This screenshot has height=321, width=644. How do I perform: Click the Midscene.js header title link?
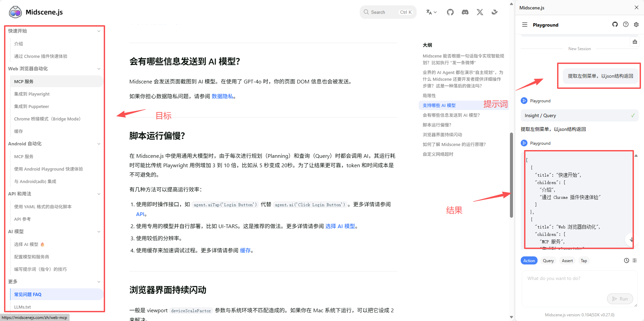click(x=44, y=12)
